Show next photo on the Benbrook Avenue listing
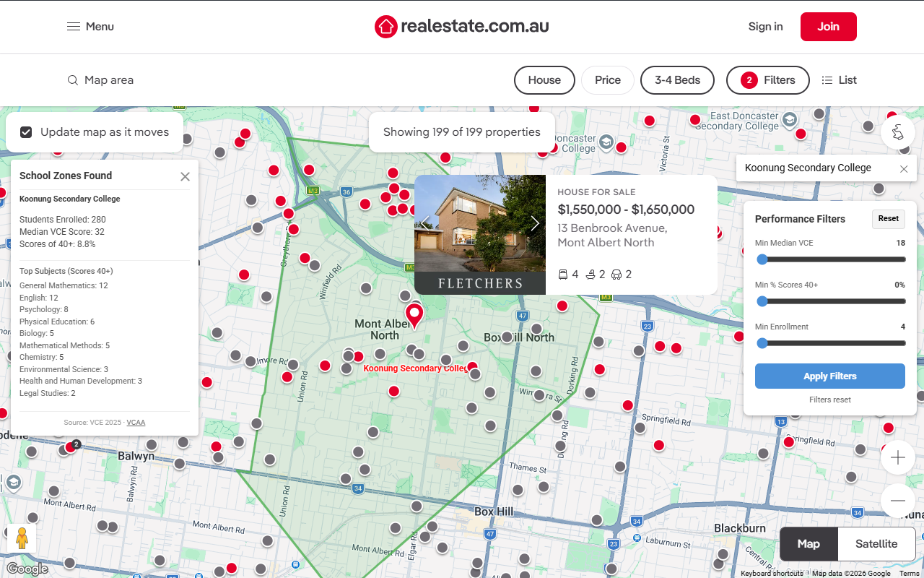The image size is (924, 578). [x=535, y=223]
